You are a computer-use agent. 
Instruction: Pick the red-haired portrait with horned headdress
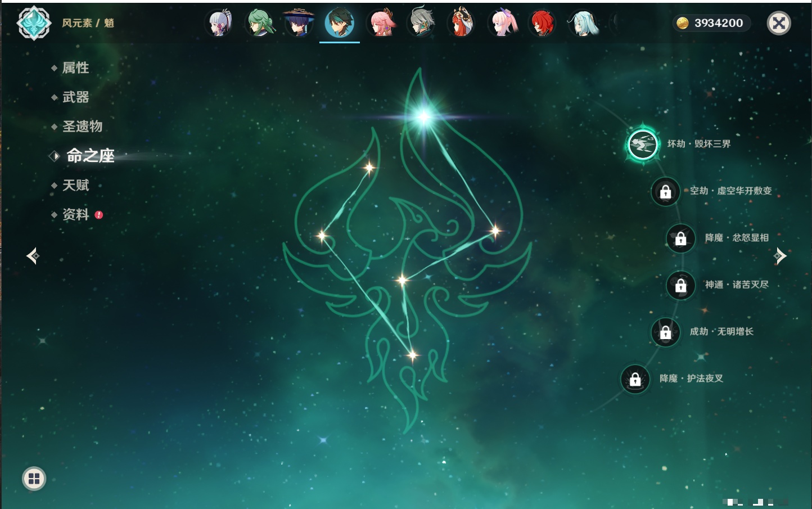click(x=462, y=23)
